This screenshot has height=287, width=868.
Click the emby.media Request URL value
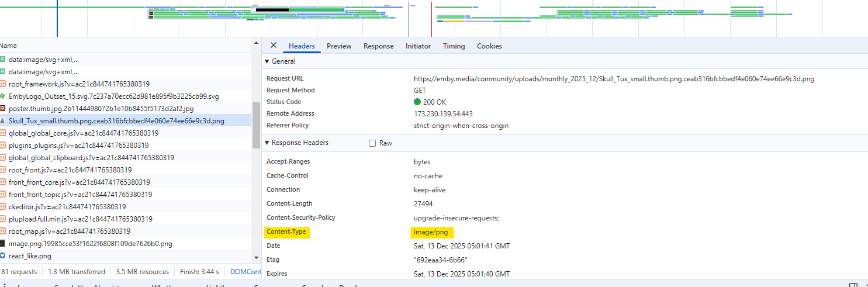pyautogui.click(x=614, y=78)
